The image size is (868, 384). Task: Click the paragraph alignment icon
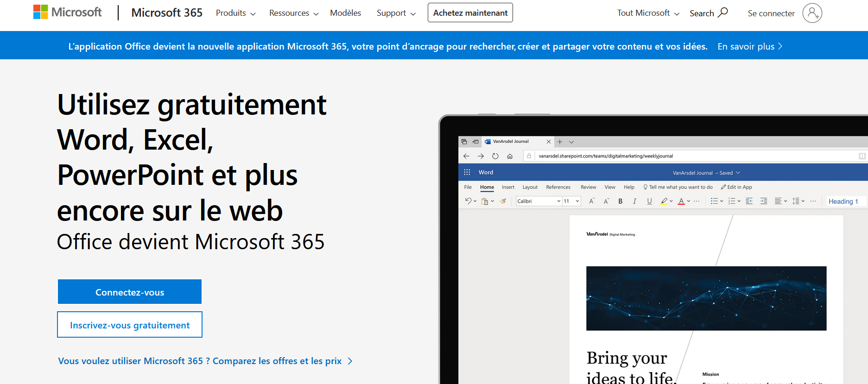(x=778, y=201)
